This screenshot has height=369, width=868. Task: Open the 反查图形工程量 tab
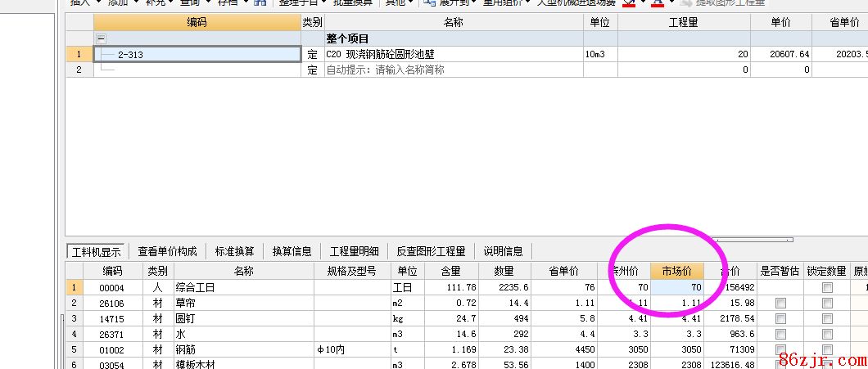pyautogui.click(x=431, y=251)
